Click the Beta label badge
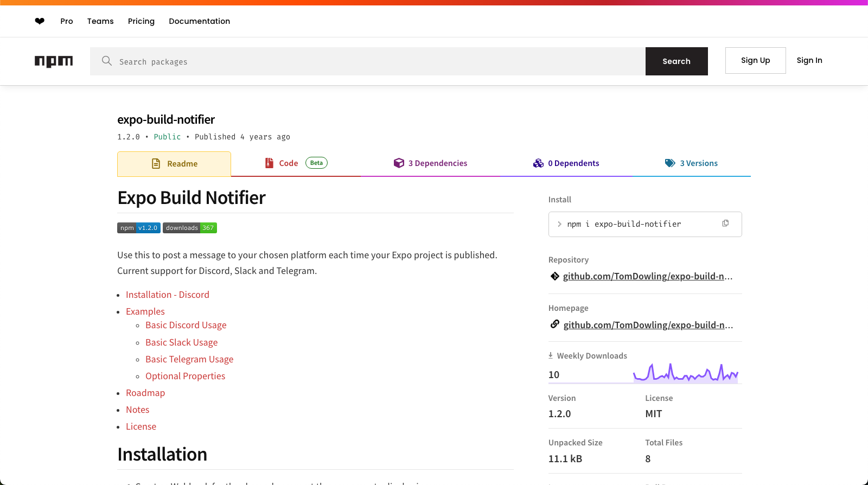The height and width of the screenshot is (485, 868). (x=316, y=163)
